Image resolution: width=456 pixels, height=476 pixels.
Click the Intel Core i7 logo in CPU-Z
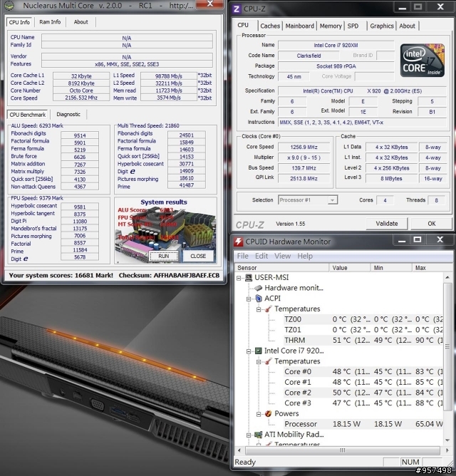click(x=423, y=61)
